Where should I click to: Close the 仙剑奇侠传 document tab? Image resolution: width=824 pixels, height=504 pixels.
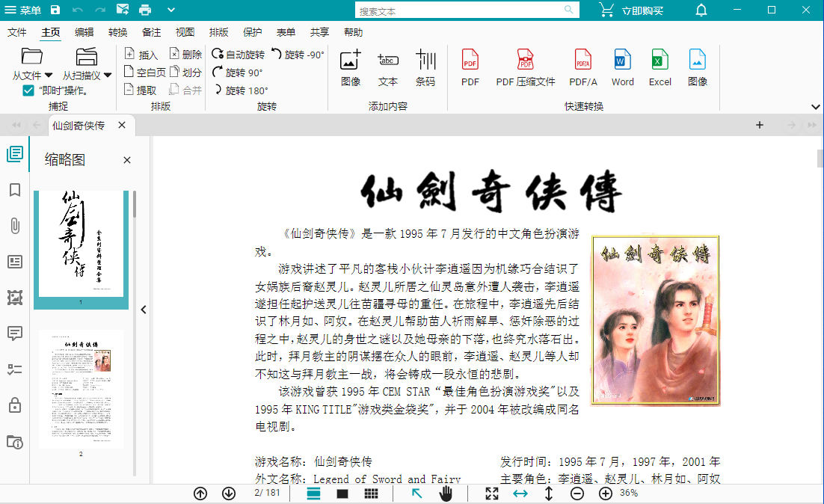point(122,125)
